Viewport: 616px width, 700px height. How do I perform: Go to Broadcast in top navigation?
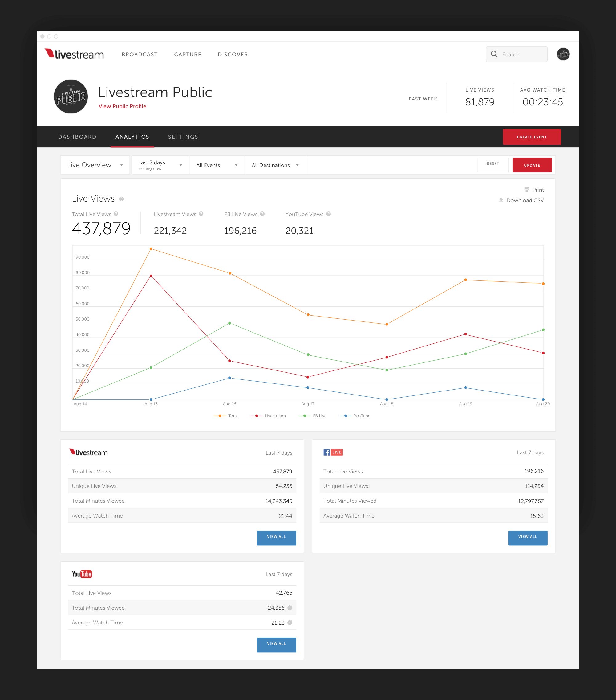tap(140, 55)
